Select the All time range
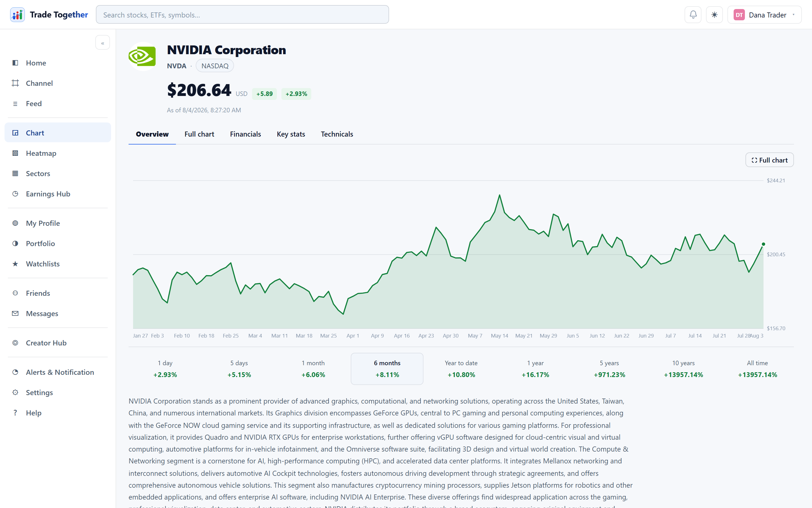 coord(757,369)
